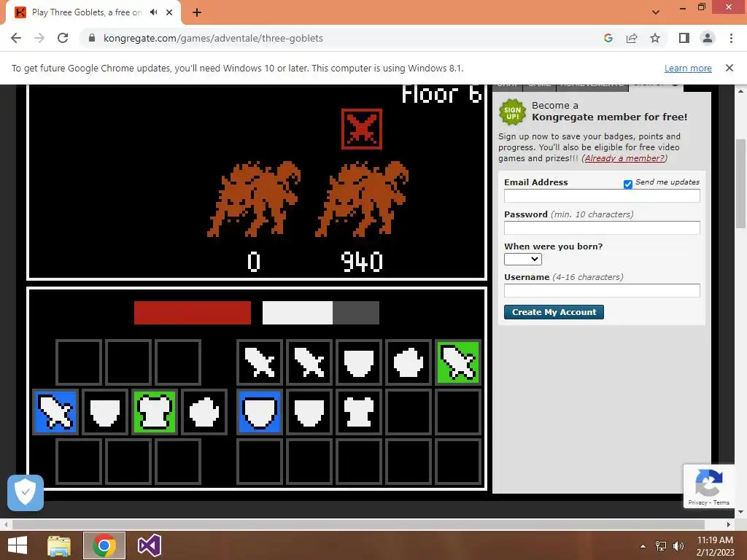Open the Google search side icon
This screenshot has height=560, width=747.
point(608,38)
